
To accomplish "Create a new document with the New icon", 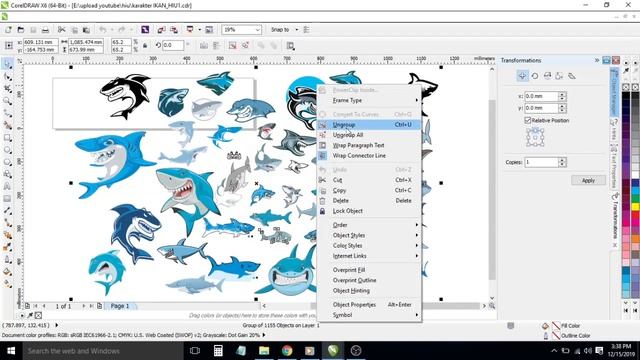I will coord(8,30).
